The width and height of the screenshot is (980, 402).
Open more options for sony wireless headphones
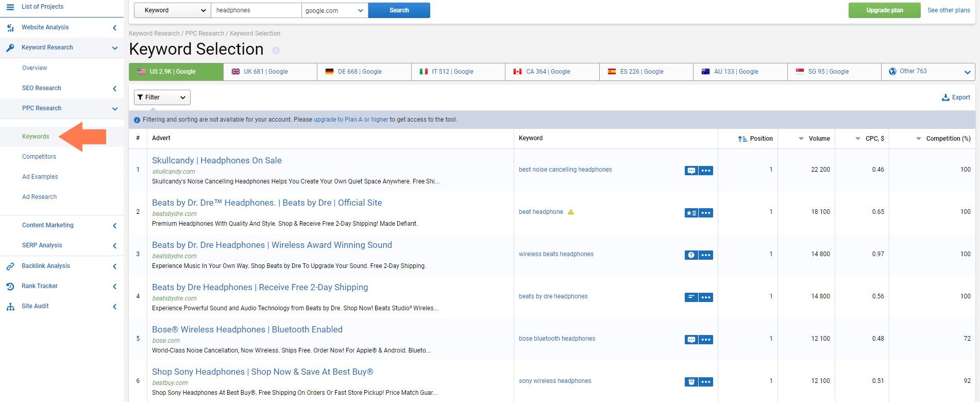coord(706,382)
